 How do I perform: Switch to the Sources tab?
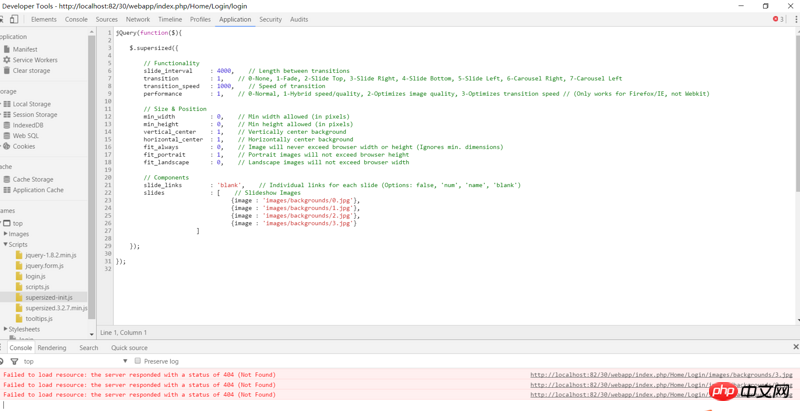tap(106, 19)
